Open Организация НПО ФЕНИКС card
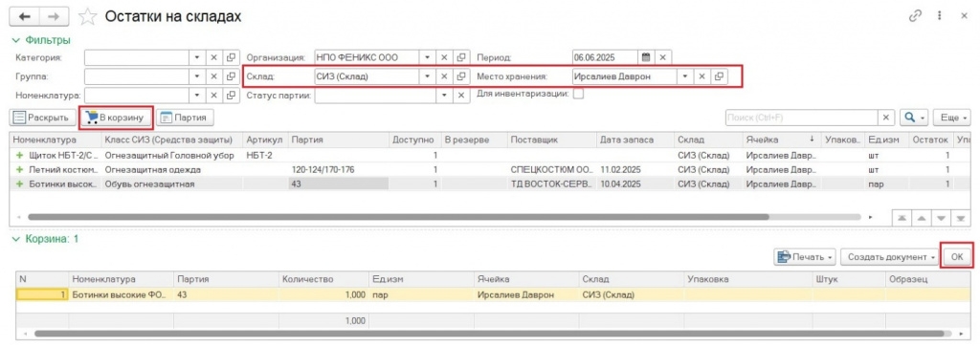 click(461, 57)
